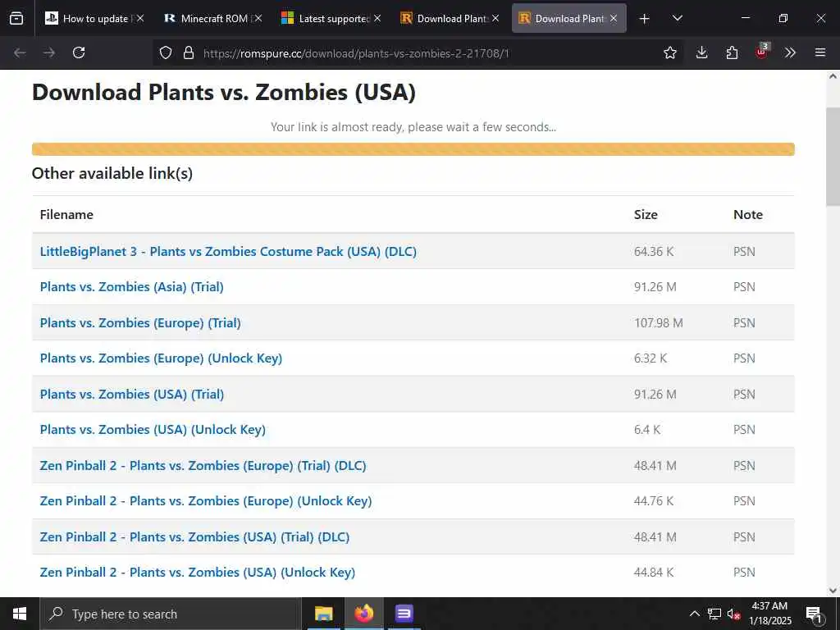Select the 44.84 K size value
Image resolution: width=840 pixels, height=630 pixels.
pyautogui.click(x=654, y=572)
